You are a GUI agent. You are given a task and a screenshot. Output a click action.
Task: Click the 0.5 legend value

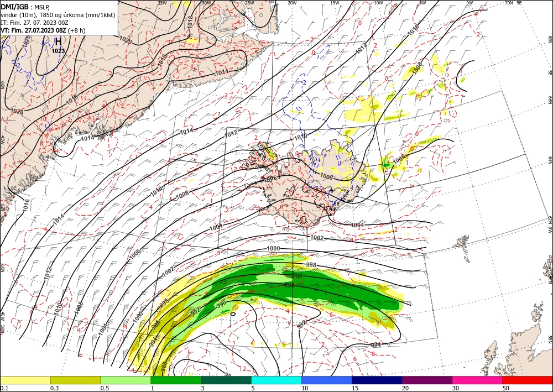105,388
